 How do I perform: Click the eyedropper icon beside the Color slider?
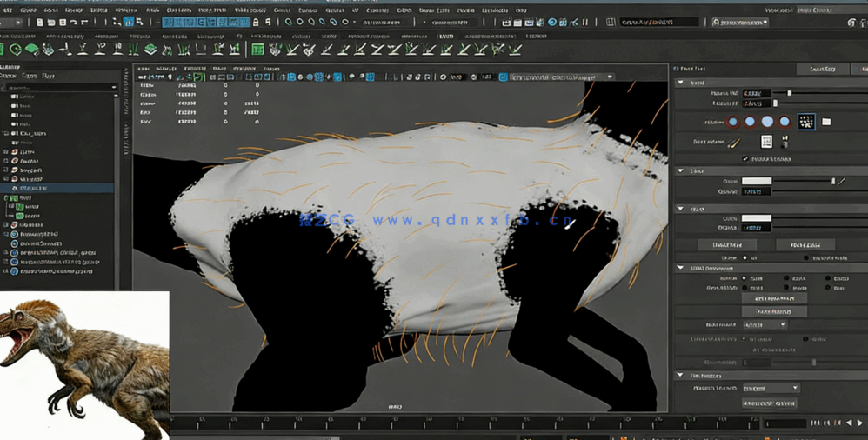click(x=841, y=181)
